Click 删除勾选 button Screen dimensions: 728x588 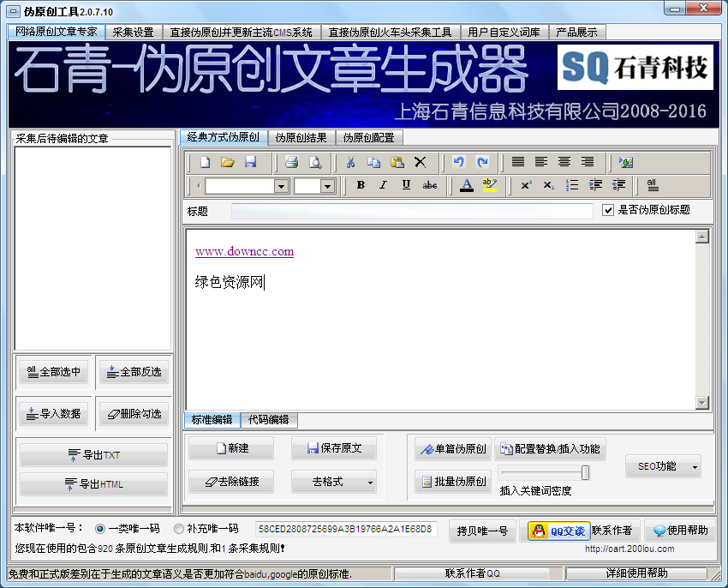tap(134, 414)
